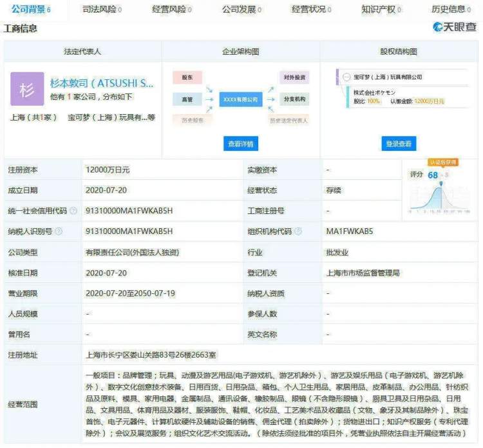Screen dimensions: 483x448
Task: Click the 高管 box in structure diagram
Action: click(x=187, y=99)
